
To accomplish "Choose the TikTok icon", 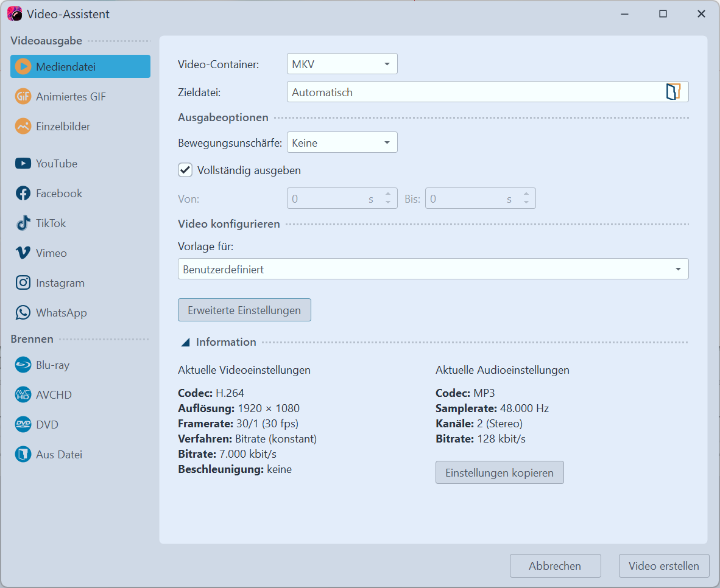I will coord(23,223).
